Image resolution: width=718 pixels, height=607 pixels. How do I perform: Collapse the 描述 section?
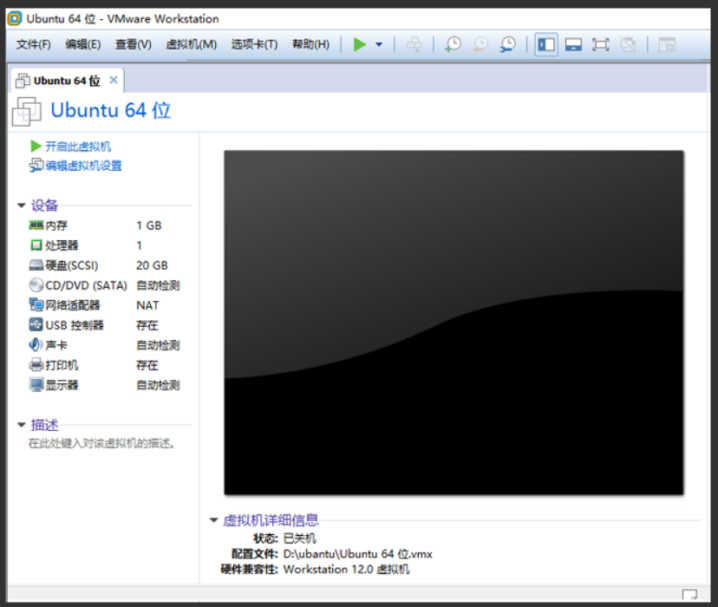(x=21, y=425)
